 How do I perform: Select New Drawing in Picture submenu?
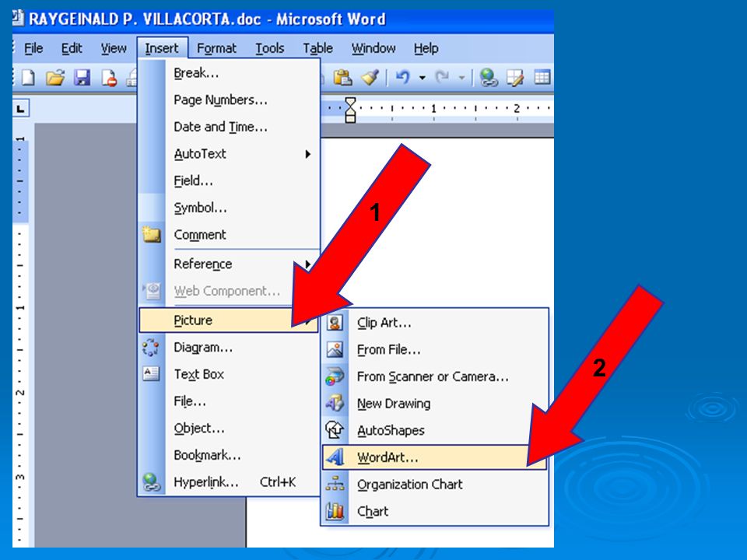(434, 404)
